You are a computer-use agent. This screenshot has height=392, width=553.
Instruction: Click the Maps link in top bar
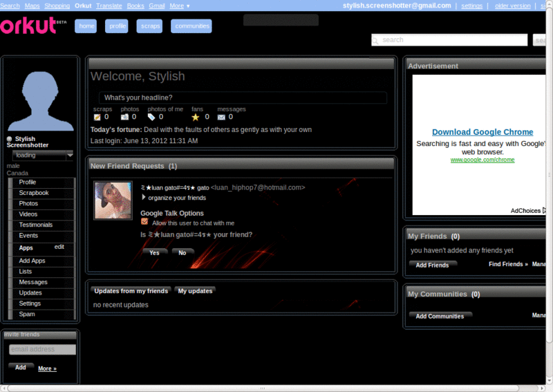(32, 6)
